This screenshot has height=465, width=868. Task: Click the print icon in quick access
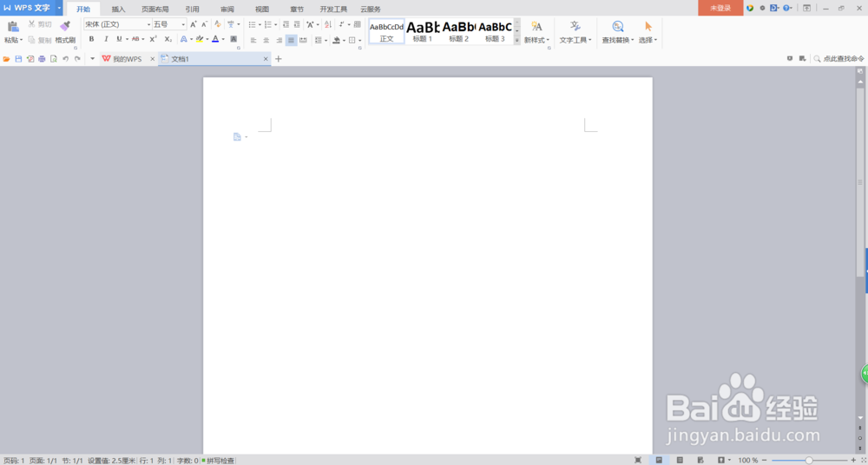coord(42,59)
